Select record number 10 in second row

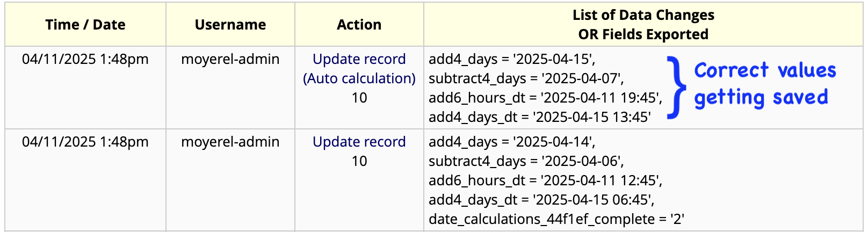(x=359, y=161)
